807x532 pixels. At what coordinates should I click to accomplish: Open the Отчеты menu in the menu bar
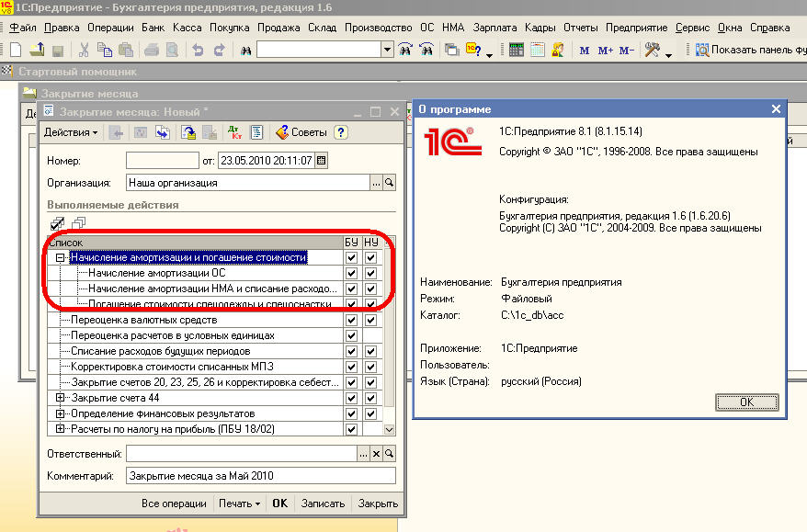pyautogui.click(x=579, y=28)
